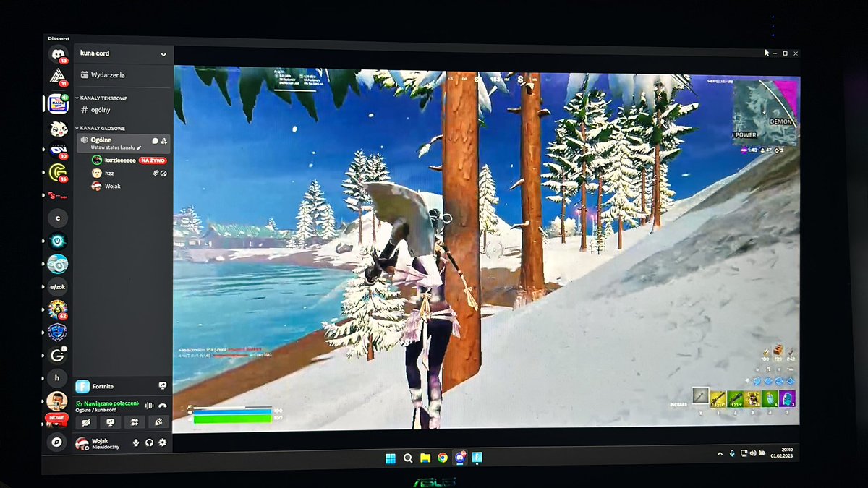Open the taskbar clock showing 20:40
Screen dimensions: 868x488
coord(782,453)
